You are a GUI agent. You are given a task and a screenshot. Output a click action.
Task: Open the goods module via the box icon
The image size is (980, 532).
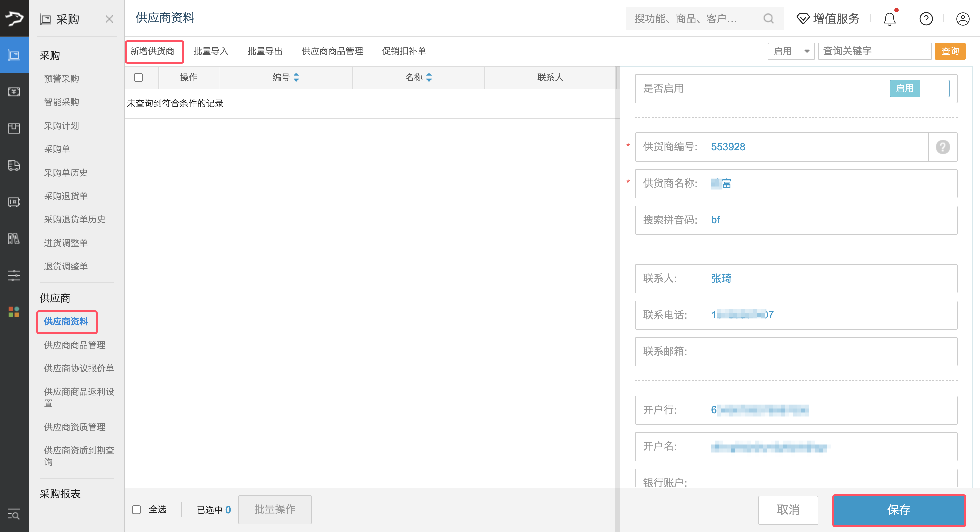[x=14, y=128]
